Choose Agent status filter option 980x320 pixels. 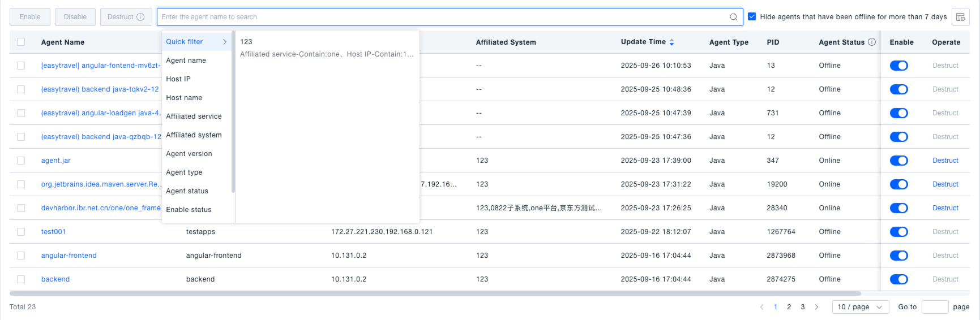[187, 191]
